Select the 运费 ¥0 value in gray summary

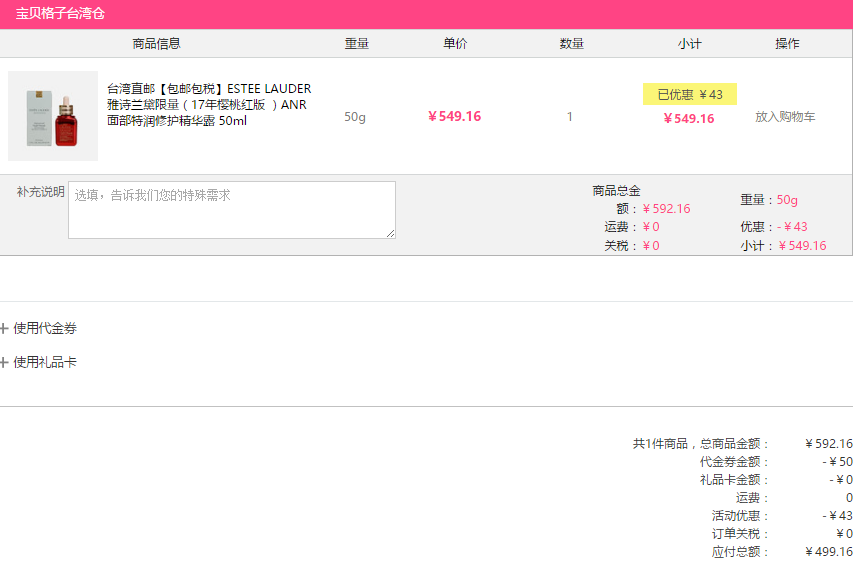[x=651, y=227]
